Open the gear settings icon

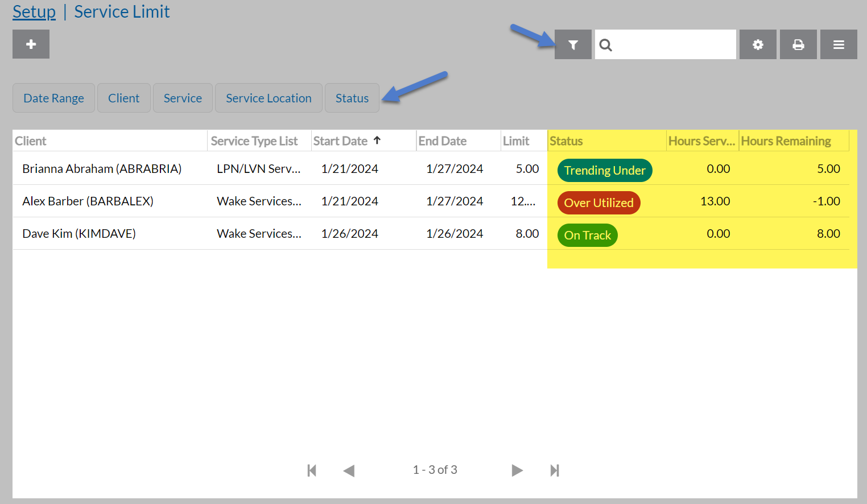click(758, 44)
